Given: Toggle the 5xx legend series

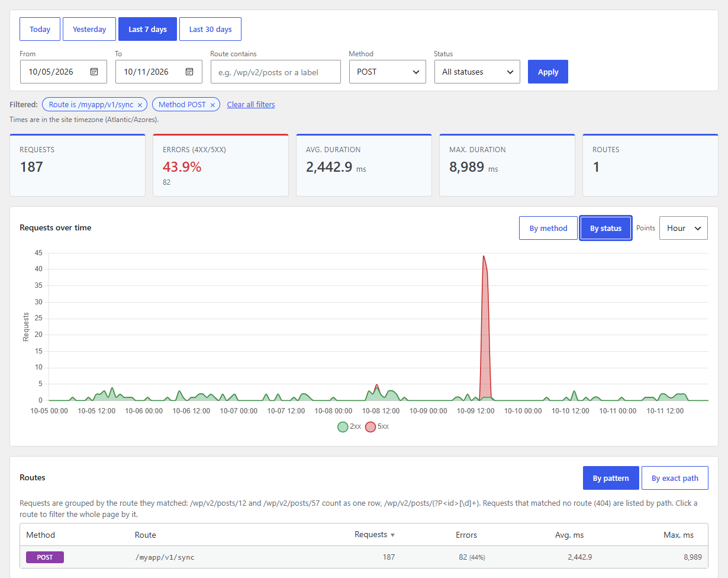Looking at the screenshot, I should click(377, 426).
